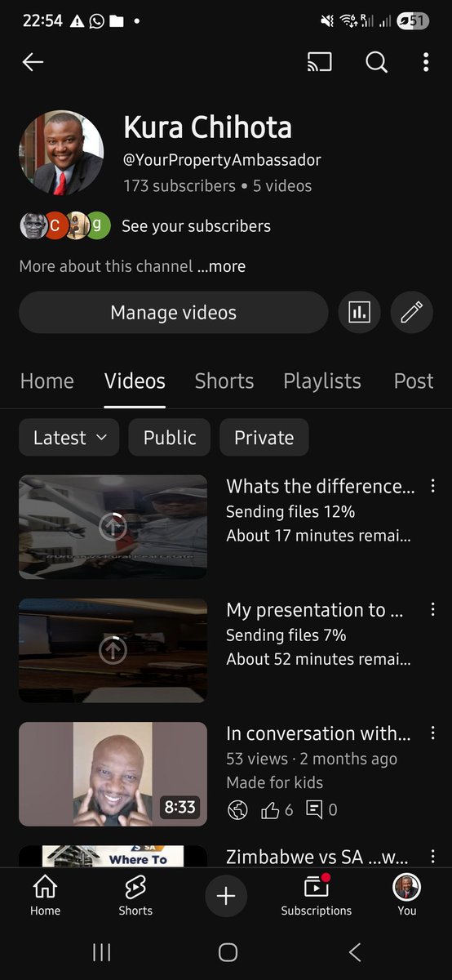Image resolution: width=452 pixels, height=980 pixels.
Task: Tap the plus create button
Action: 226,896
